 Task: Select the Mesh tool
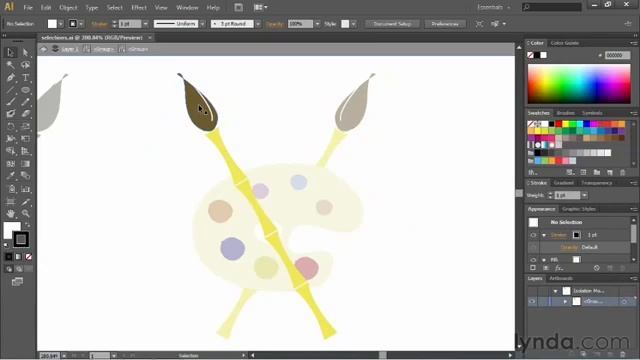pyautogui.click(x=11, y=164)
